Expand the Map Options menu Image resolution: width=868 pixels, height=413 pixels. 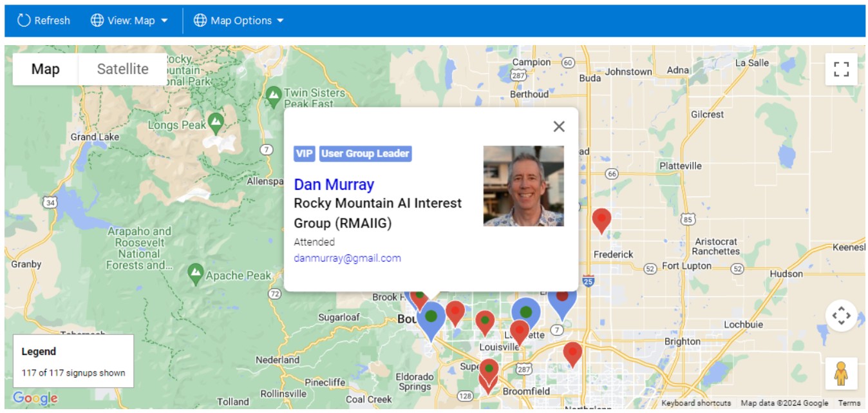(239, 21)
